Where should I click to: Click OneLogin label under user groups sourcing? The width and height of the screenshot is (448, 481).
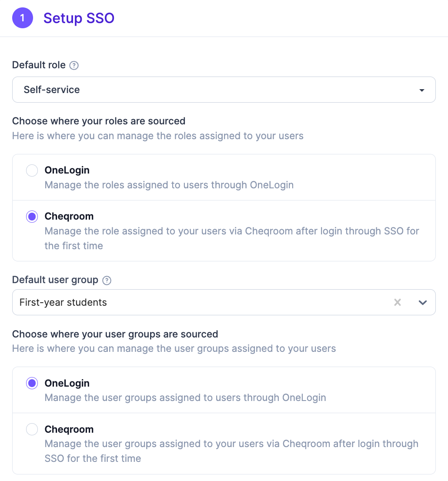[x=67, y=383]
